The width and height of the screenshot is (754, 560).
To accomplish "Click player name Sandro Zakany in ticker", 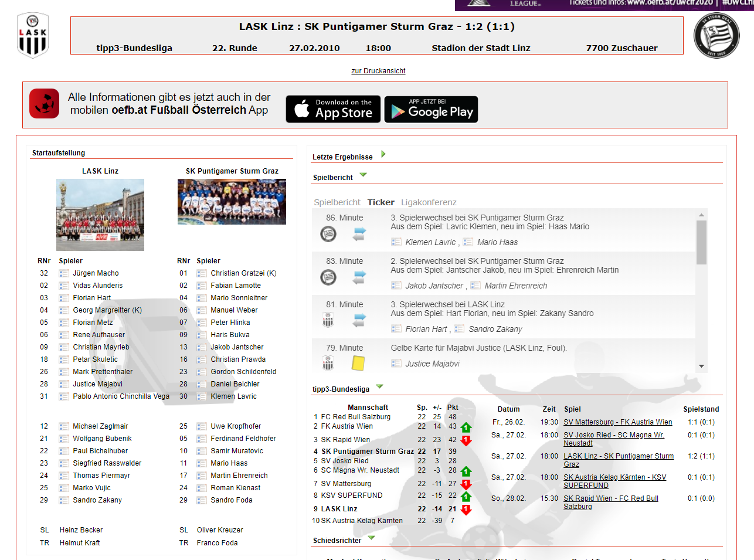I will pos(495,329).
